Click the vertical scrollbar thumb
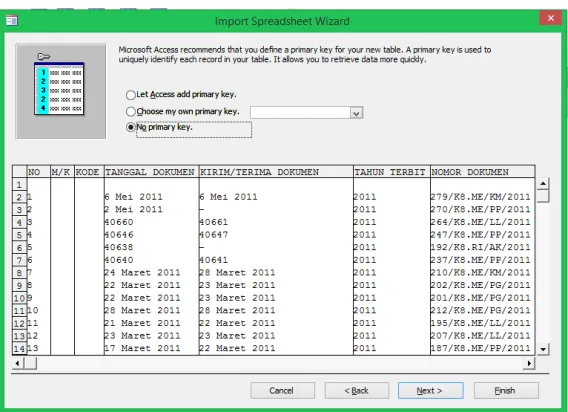Image resolution: width=568 pixels, height=412 pixels. (x=543, y=196)
